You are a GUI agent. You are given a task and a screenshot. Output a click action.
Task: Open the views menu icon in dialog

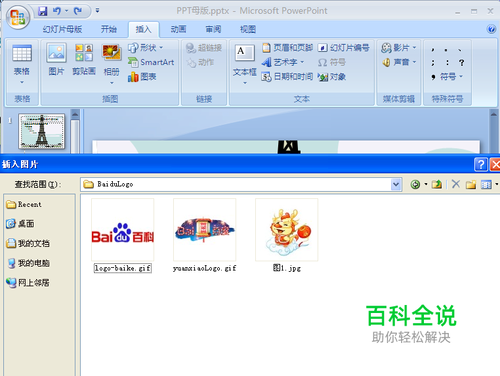pos(486,184)
